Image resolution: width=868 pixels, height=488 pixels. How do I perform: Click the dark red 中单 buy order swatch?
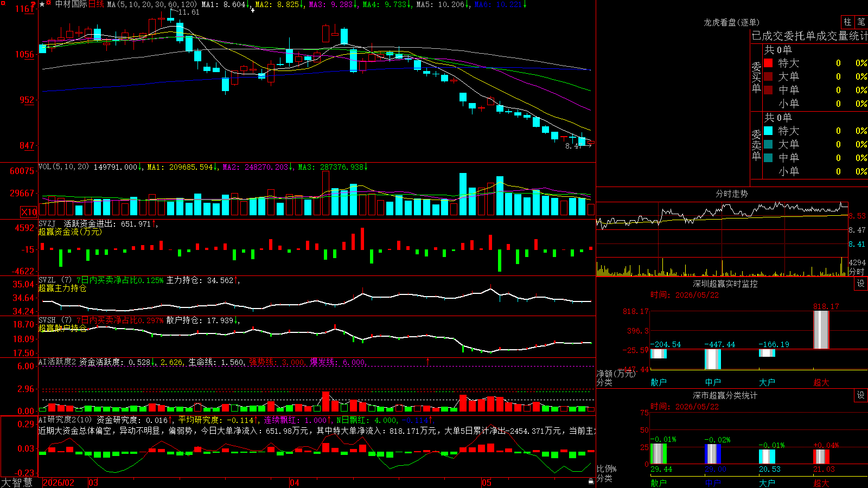[x=768, y=90]
